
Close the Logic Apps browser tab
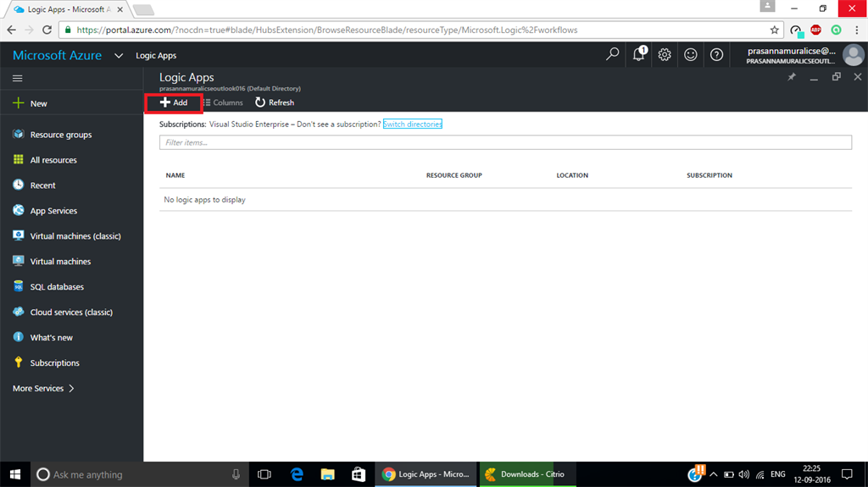[120, 9]
